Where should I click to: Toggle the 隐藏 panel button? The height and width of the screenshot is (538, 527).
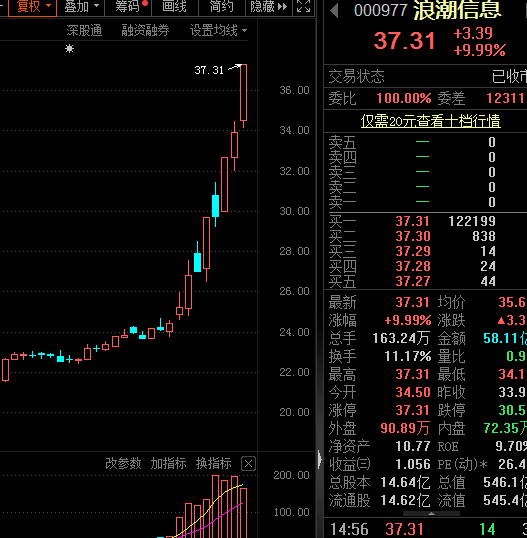point(269,7)
